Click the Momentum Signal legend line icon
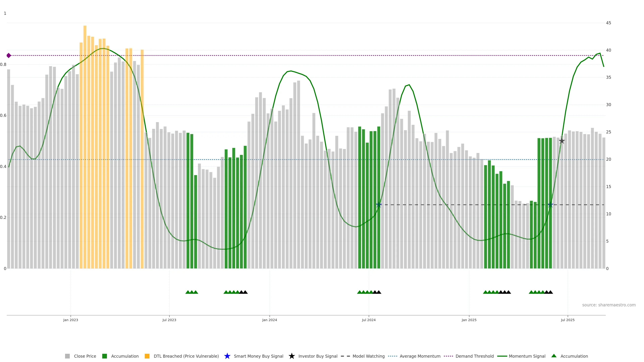The height and width of the screenshot is (362, 644). click(x=502, y=356)
